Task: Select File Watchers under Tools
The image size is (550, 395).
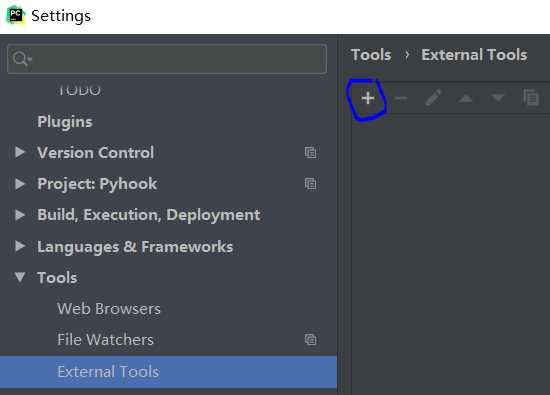Action: (105, 340)
